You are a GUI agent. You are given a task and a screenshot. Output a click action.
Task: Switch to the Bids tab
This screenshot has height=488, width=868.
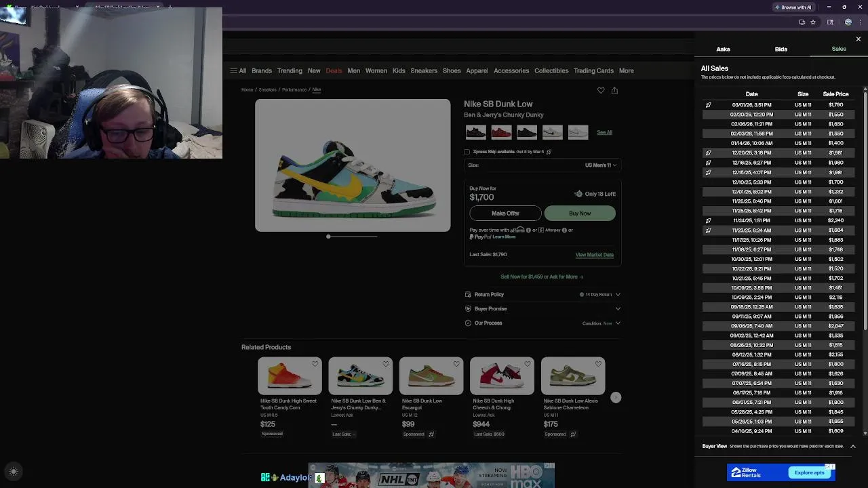[x=781, y=49]
